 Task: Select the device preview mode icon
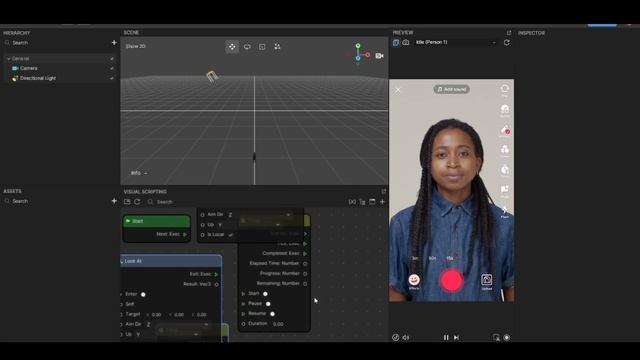pyautogui.click(x=396, y=42)
